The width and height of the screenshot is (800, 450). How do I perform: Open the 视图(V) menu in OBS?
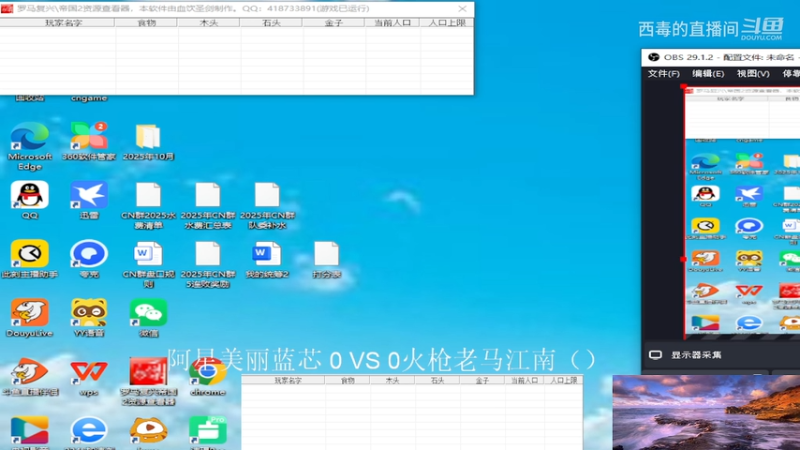(x=753, y=74)
